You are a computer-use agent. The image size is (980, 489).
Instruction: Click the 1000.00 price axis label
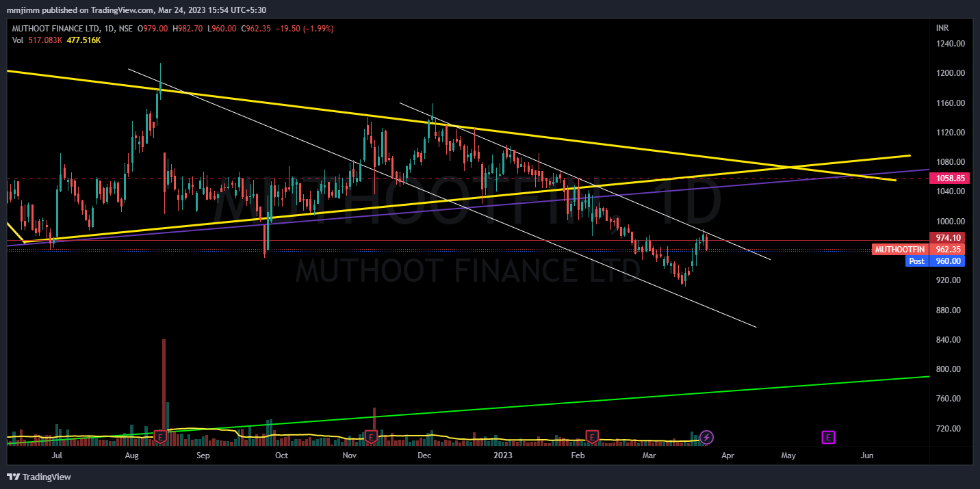click(x=951, y=222)
